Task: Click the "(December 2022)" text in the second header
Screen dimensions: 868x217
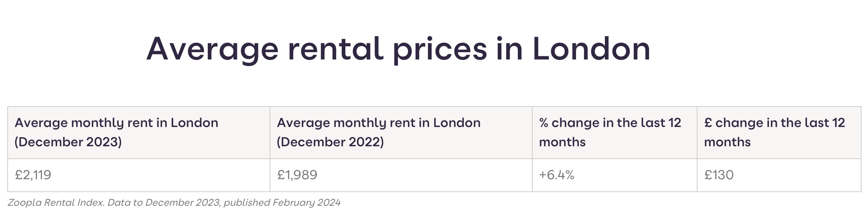Action: click(330, 142)
